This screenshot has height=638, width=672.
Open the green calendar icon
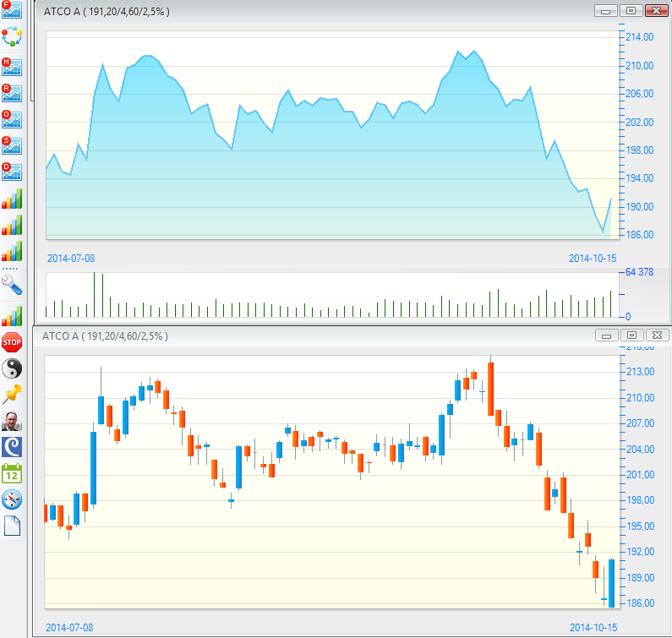12,473
